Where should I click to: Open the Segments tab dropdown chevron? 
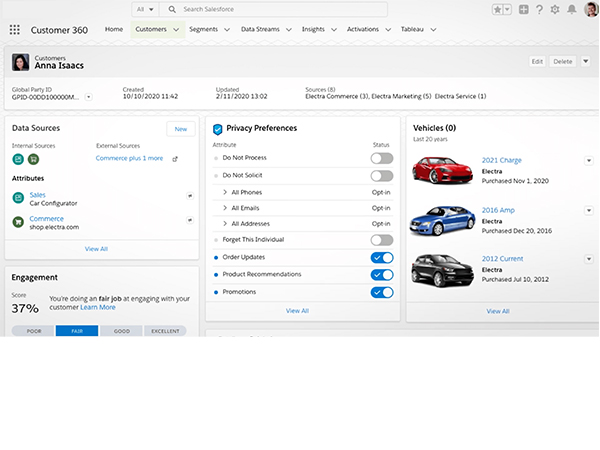(227, 29)
